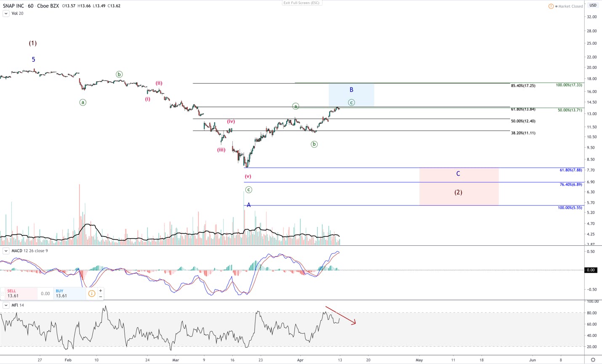This screenshot has height=364, width=602.
Task: Select the red MFI divergence arrow
Action: pyautogui.click(x=341, y=315)
